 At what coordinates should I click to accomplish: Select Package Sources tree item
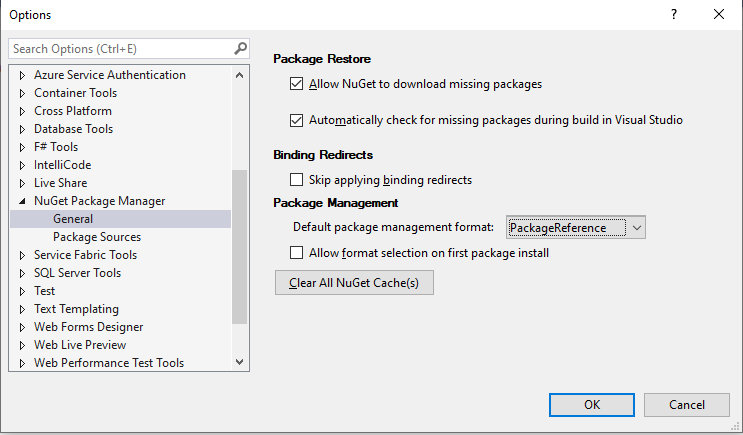pyautogui.click(x=97, y=237)
